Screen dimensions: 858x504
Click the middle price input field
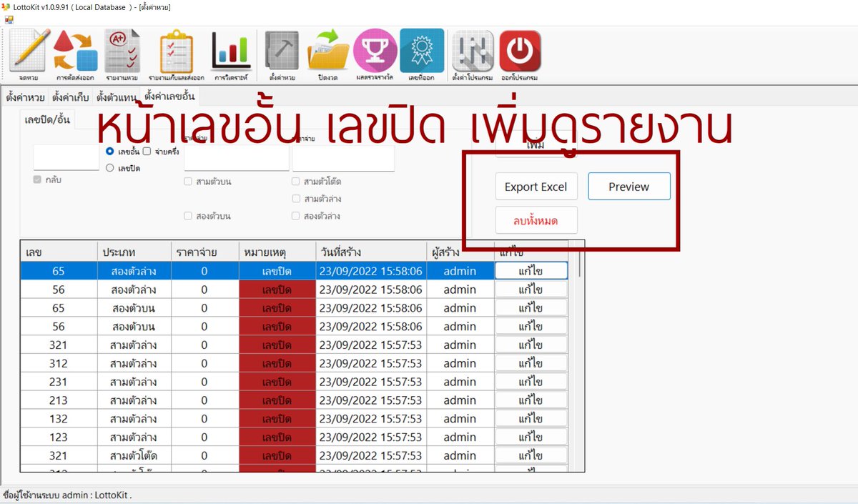coord(237,157)
